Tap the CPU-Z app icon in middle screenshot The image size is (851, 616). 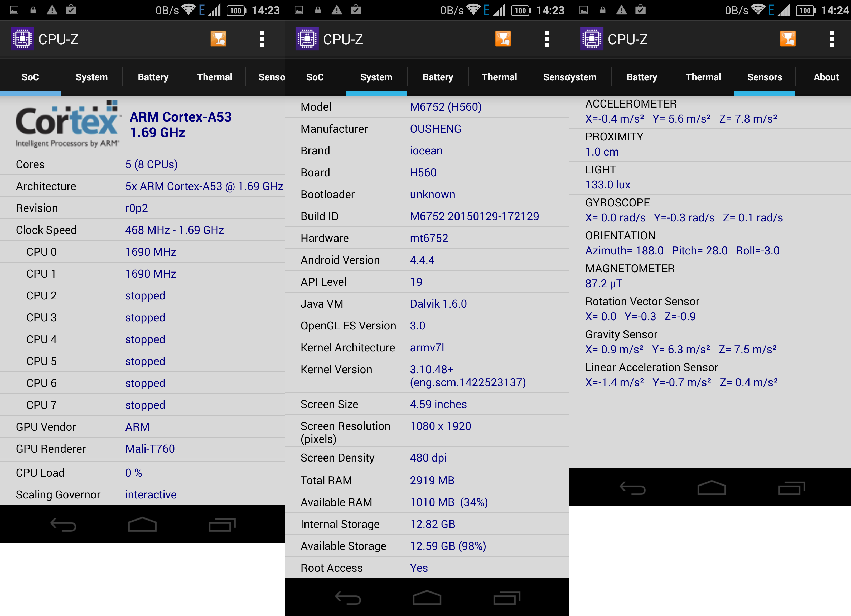pos(307,39)
